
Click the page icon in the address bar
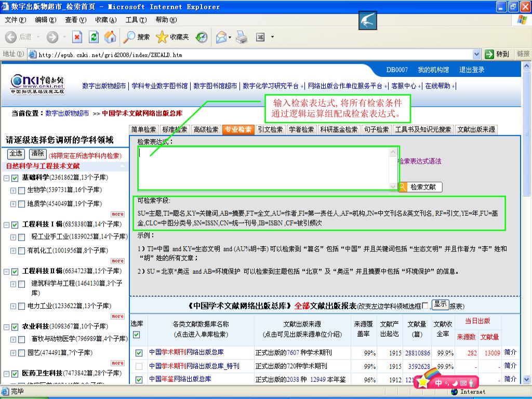[33, 54]
